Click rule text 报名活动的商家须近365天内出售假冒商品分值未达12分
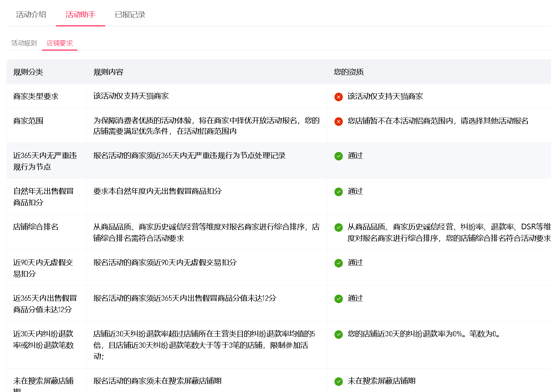Screen dimensions: 551x392 185,298
